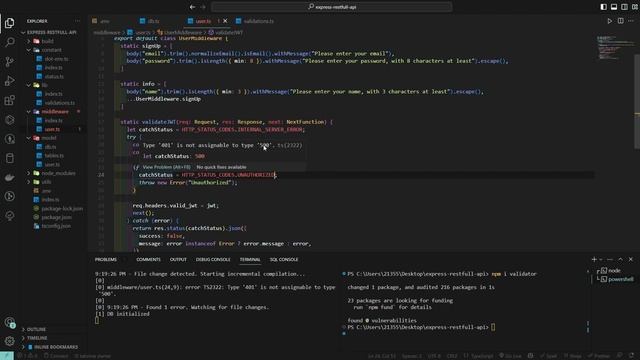Switch to the .env editor tab
Screen dimensions: 640x360
[x=105, y=21]
